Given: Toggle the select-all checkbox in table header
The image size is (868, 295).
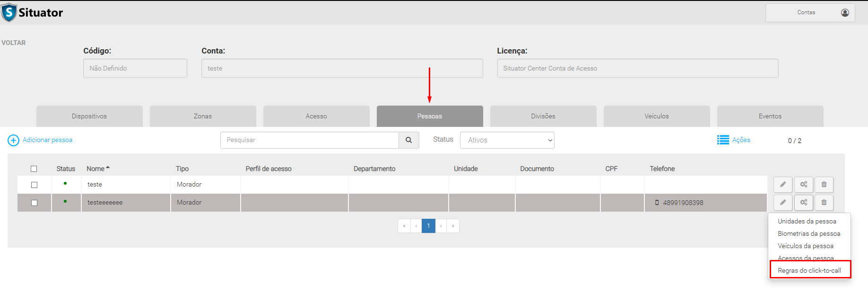Looking at the screenshot, I should [34, 169].
